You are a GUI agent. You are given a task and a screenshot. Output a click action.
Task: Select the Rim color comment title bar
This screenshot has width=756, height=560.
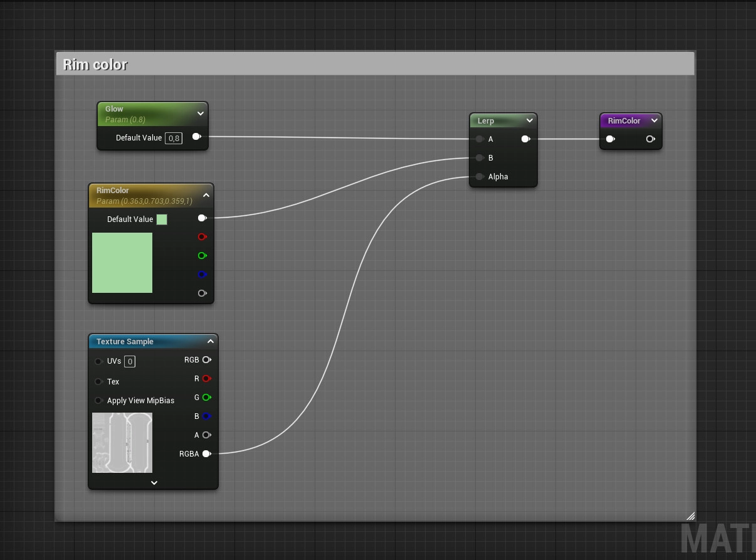tap(375, 65)
